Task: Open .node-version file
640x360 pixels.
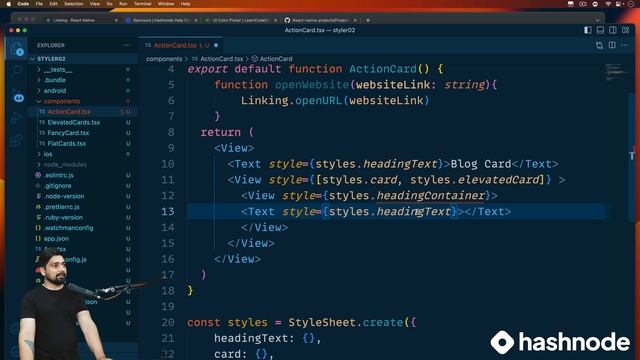Action: coord(64,196)
